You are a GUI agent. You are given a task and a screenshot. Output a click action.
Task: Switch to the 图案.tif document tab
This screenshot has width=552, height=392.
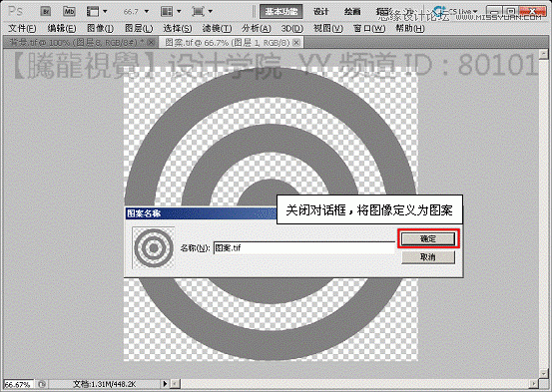pyautogui.click(x=227, y=43)
